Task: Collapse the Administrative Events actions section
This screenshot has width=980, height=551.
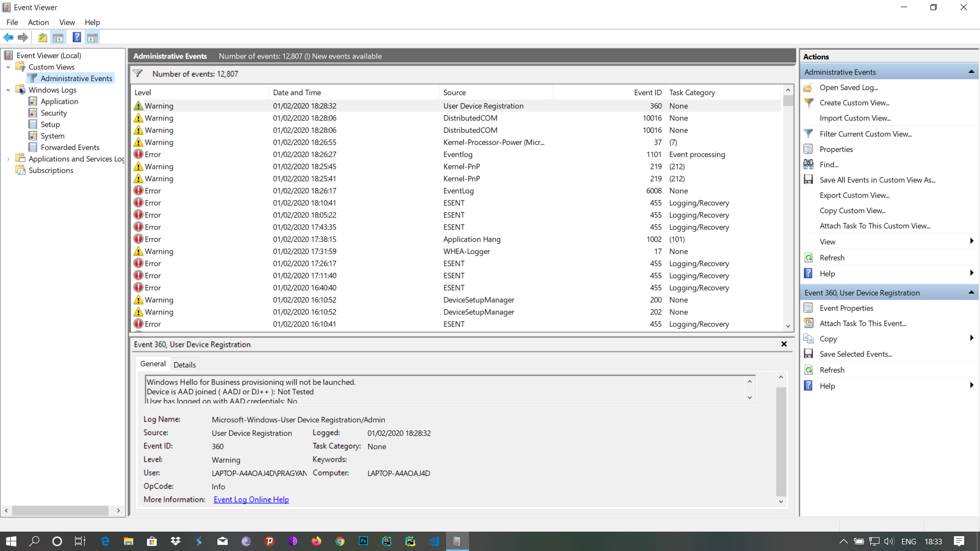Action: click(971, 72)
